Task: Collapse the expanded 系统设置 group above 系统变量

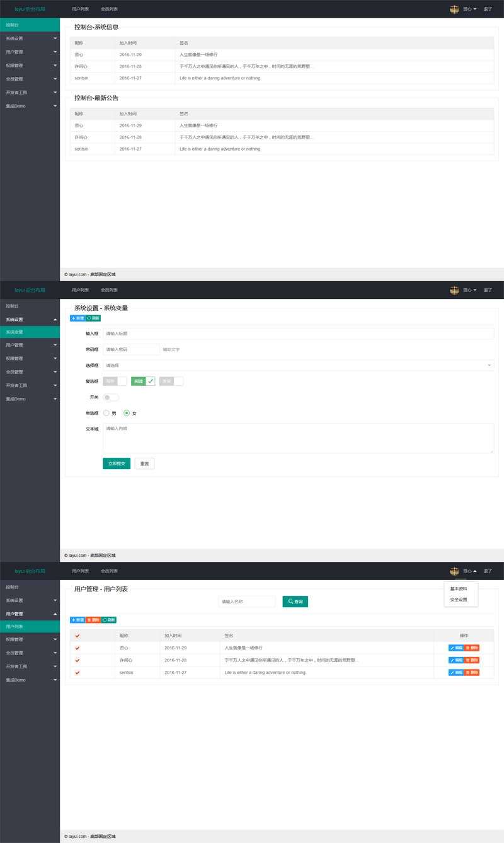Action: tap(30, 320)
